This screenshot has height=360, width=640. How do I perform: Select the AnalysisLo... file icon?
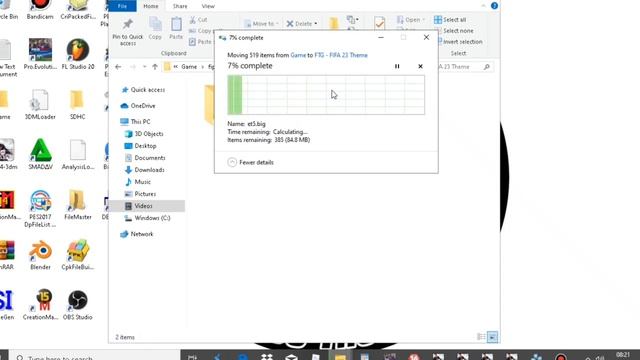pyautogui.click(x=78, y=154)
